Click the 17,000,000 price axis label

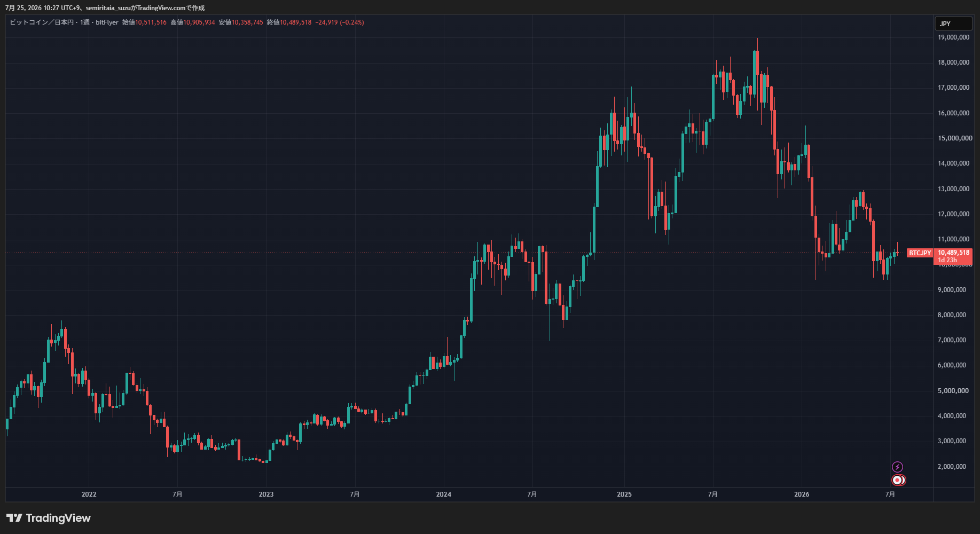click(x=953, y=88)
